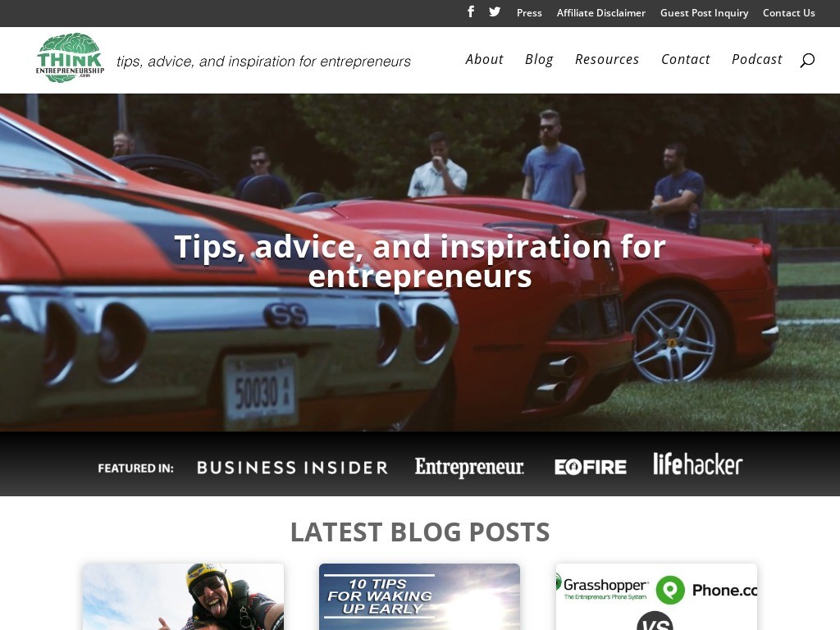Click the search magnifier icon
This screenshot has width=840, height=630.
(x=807, y=60)
